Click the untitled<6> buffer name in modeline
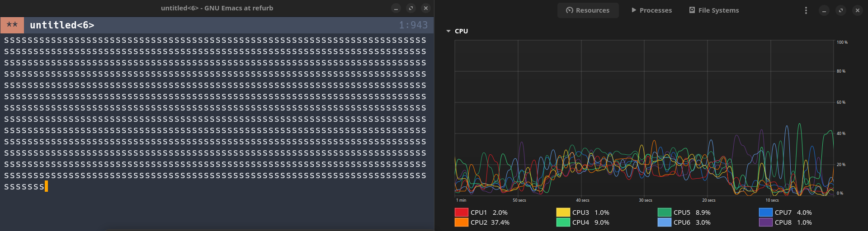The height and width of the screenshot is (231, 868). pyautogui.click(x=62, y=25)
